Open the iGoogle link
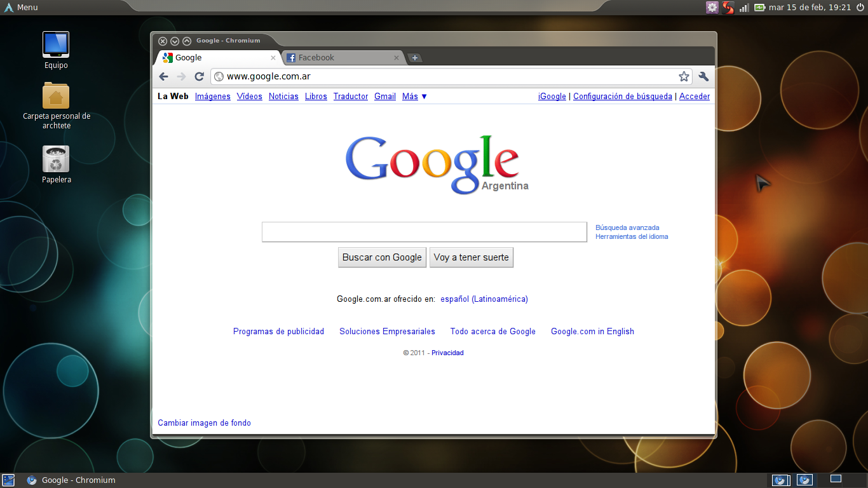 [x=552, y=97]
